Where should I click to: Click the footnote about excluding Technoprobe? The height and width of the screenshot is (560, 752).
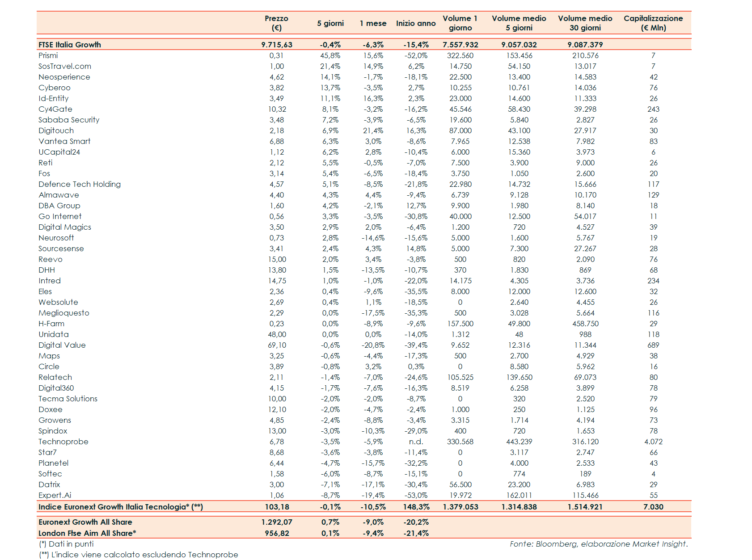[139, 555]
